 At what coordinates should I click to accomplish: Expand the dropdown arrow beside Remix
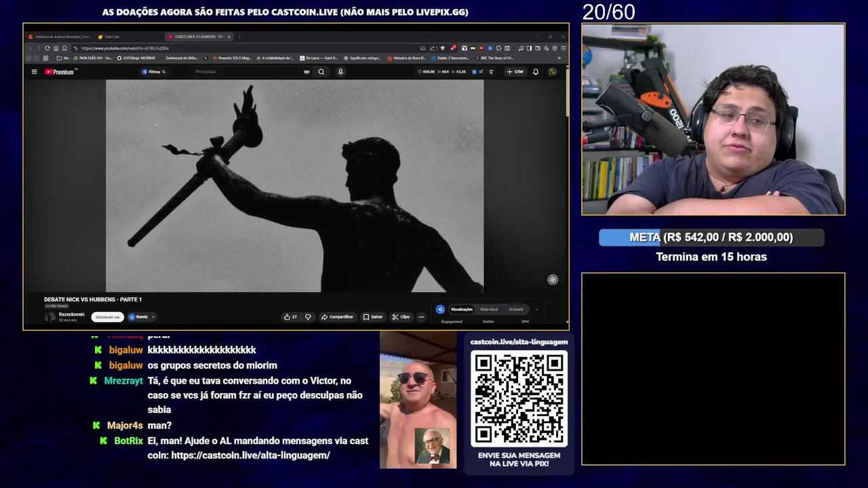(x=153, y=317)
